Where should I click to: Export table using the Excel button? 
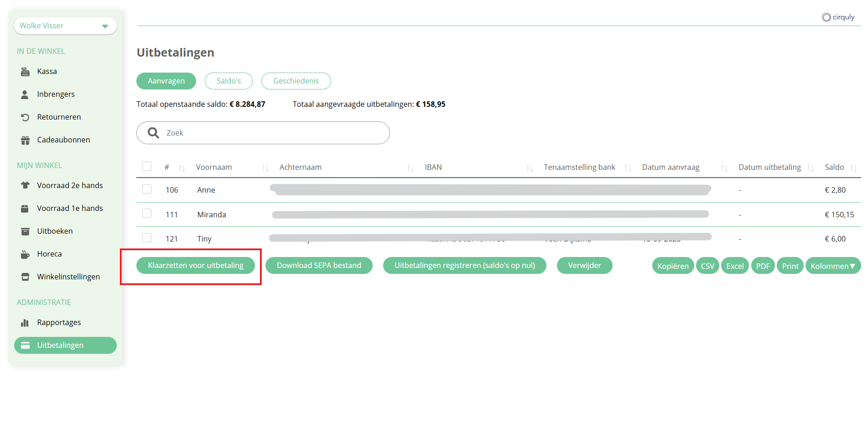coord(734,266)
